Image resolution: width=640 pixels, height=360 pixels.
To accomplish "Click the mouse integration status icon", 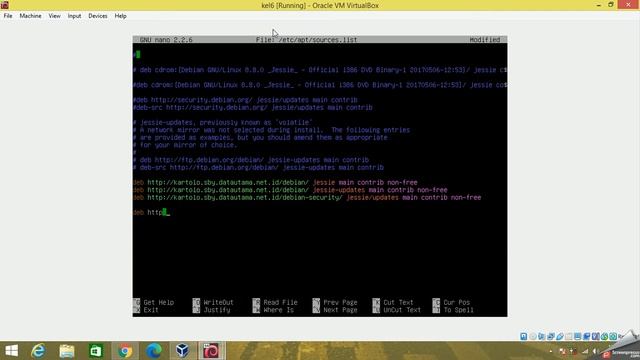I will click(604, 336).
